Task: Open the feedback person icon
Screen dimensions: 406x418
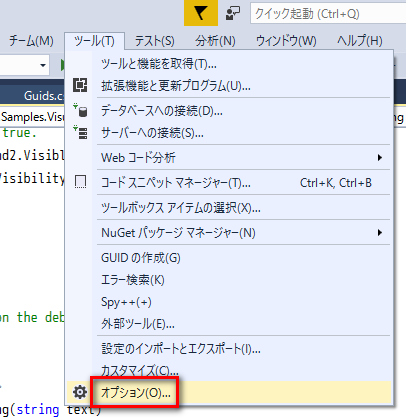Action: click(233, 14)
